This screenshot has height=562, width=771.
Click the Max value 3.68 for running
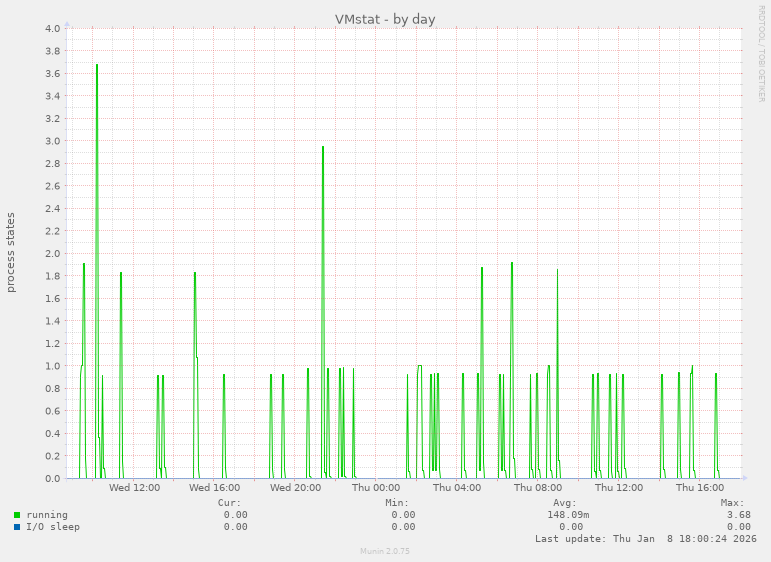coord(738,515)
